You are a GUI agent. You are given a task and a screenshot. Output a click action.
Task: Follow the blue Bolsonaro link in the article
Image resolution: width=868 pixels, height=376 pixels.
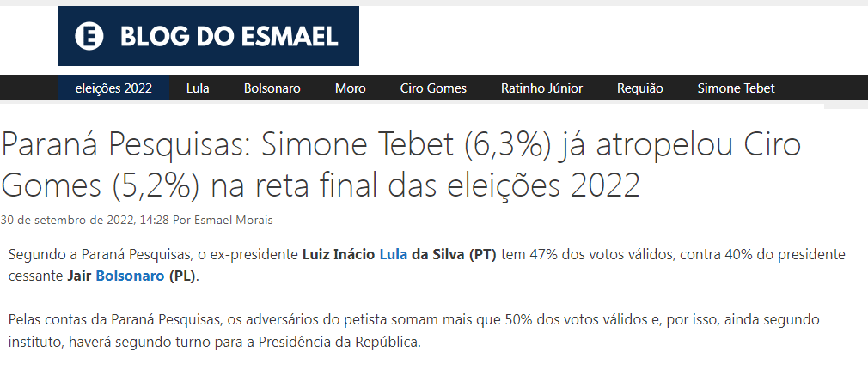click(131, 276)
